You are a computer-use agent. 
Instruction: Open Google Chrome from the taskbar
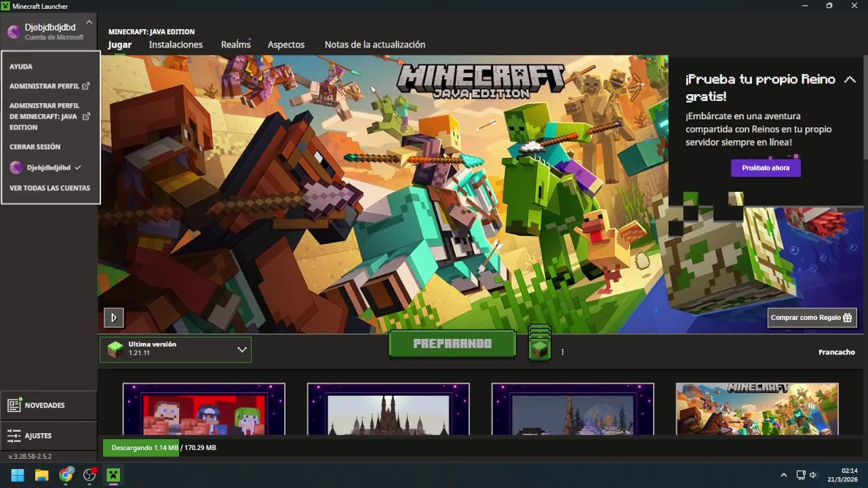click(x=66, y=475)
